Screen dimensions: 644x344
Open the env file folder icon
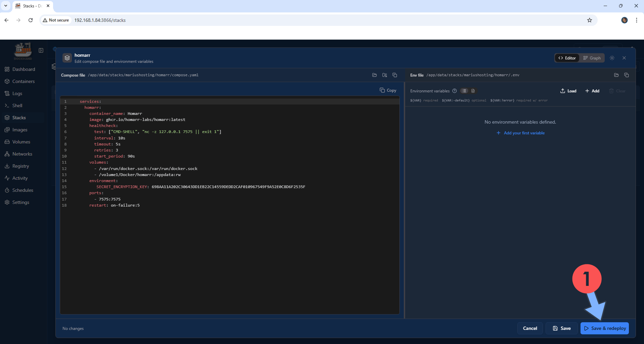point(616,75)
